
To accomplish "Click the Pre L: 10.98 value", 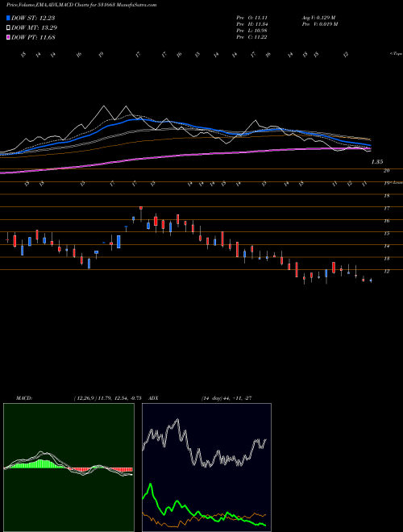I will click(251, 31).
